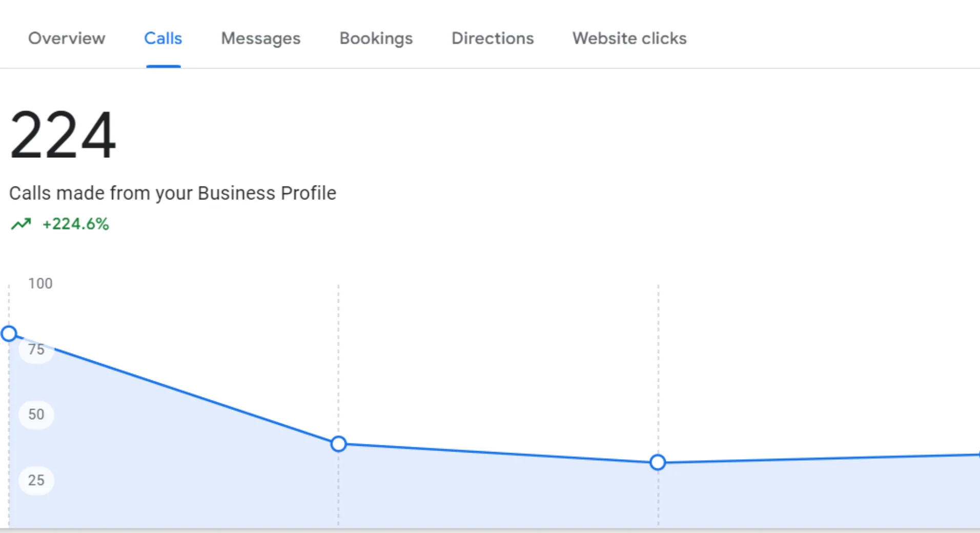Click the 25 y-axis label bubble
The width and height of the screenshot is (980, 533).
click(x=36, y=480)
